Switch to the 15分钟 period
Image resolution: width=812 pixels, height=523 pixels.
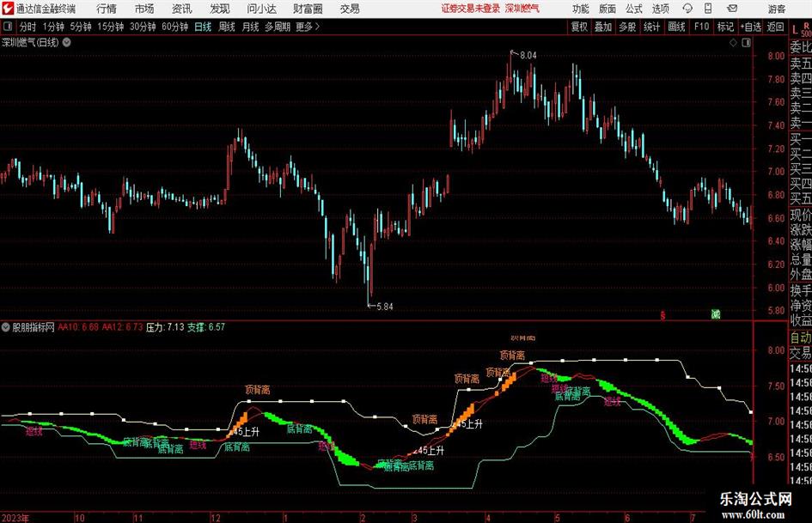point(111,27)
